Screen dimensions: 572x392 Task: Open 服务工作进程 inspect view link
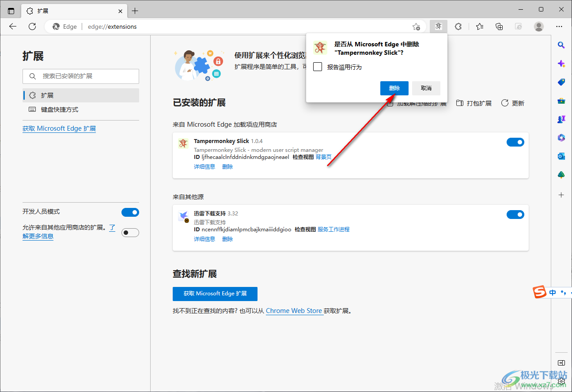point(333,230)
